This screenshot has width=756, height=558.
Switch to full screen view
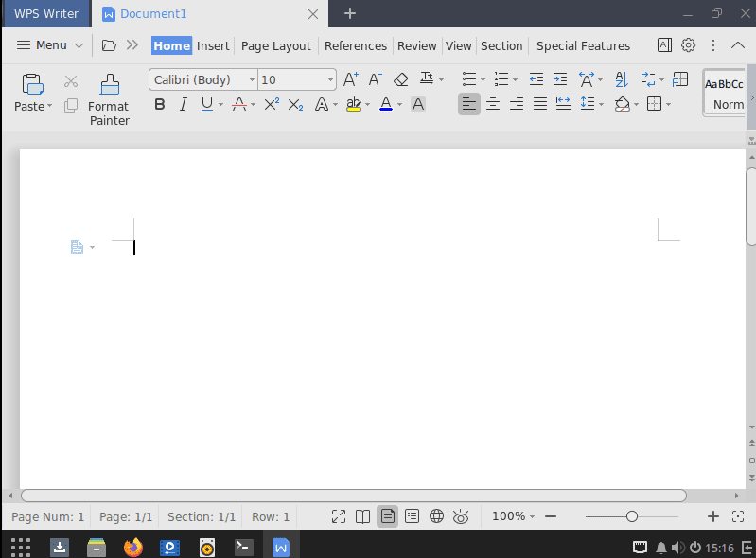339,516
